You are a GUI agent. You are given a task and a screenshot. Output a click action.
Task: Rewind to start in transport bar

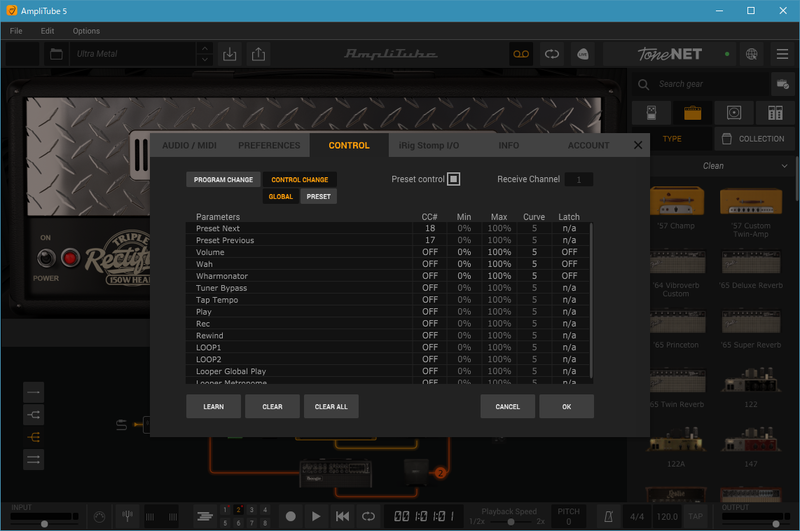coord(342,517)
